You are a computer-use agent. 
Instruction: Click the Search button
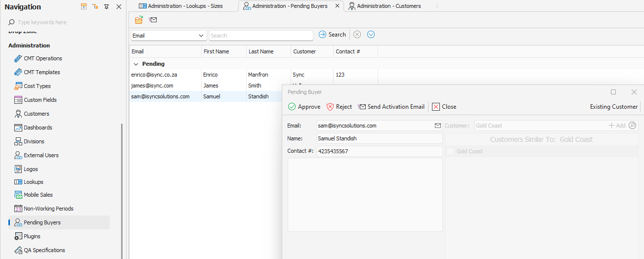click(332, 35)
